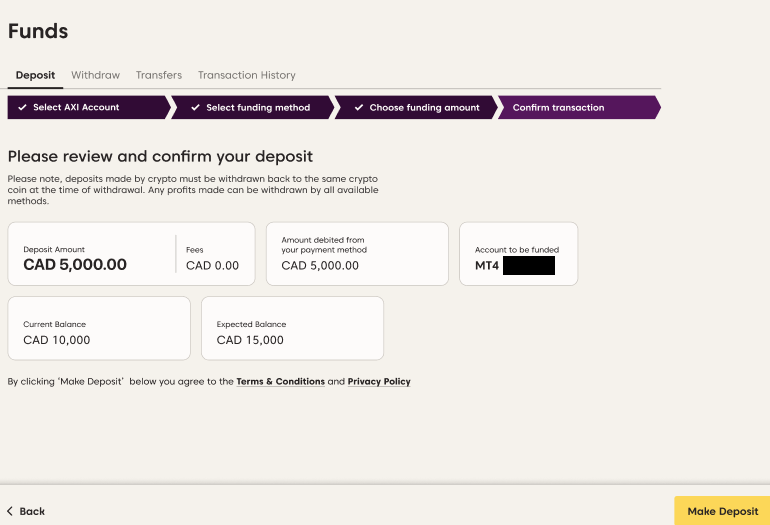The height and width of the screenshot is (525, 770).
Task: Go to the Transfers tab
Action: coord(159,75)
